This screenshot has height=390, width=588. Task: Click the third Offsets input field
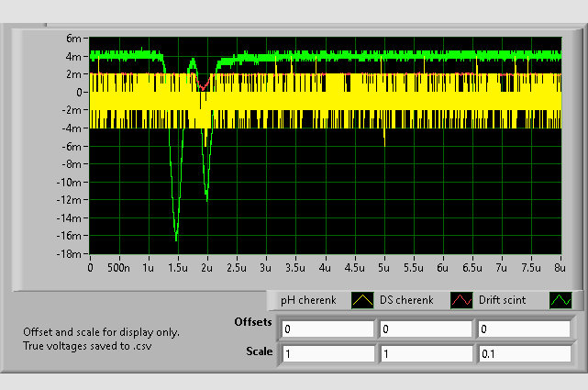(522, 329)
